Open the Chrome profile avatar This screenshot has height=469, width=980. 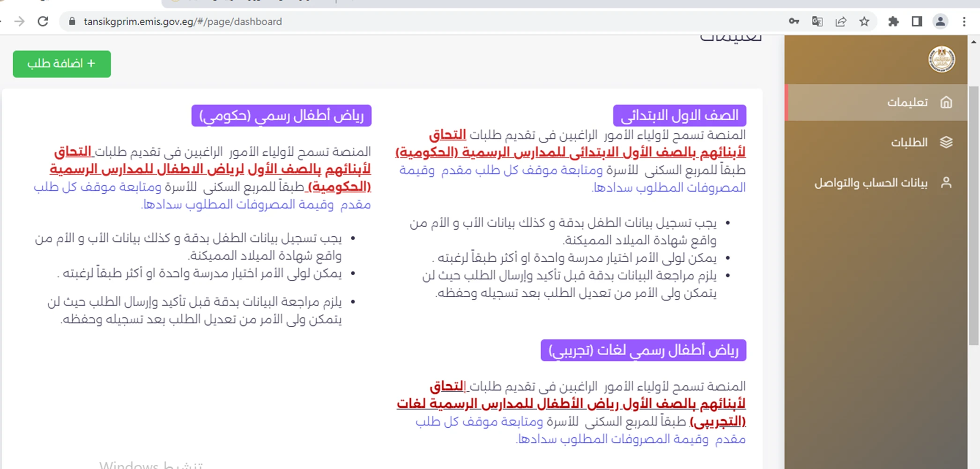940,22
